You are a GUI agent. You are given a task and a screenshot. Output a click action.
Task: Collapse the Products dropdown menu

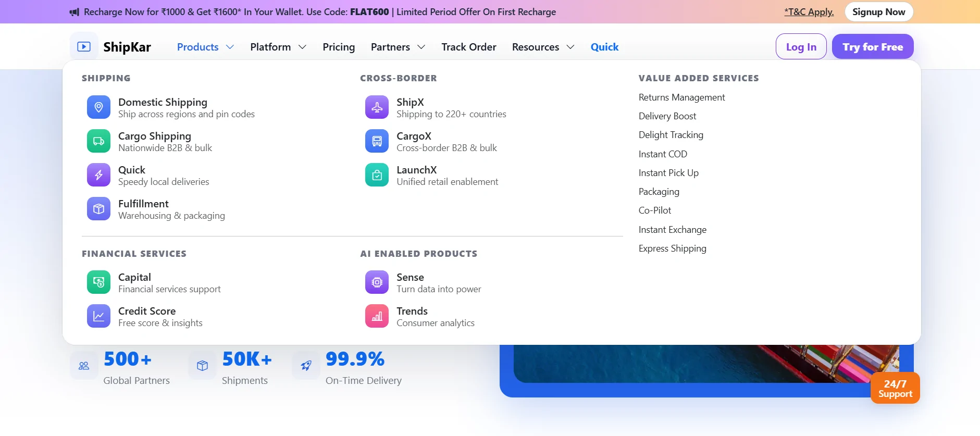(x=205, y=47)
